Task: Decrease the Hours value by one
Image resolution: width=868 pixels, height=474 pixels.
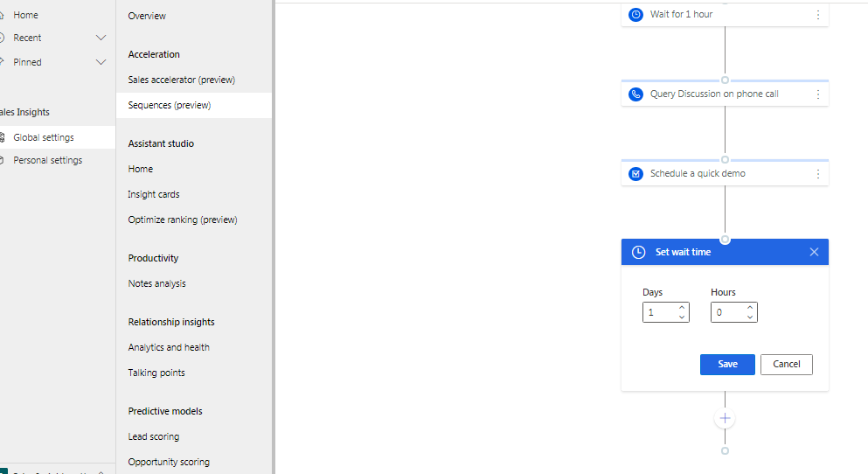Action: click(x=750, y=317)
